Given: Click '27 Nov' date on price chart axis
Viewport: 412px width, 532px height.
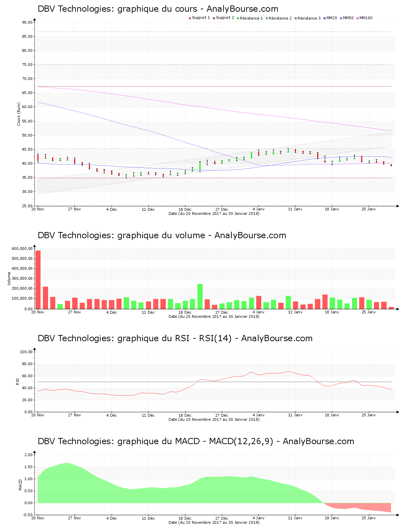Looking at the screenshot, I should pos(75,209).
